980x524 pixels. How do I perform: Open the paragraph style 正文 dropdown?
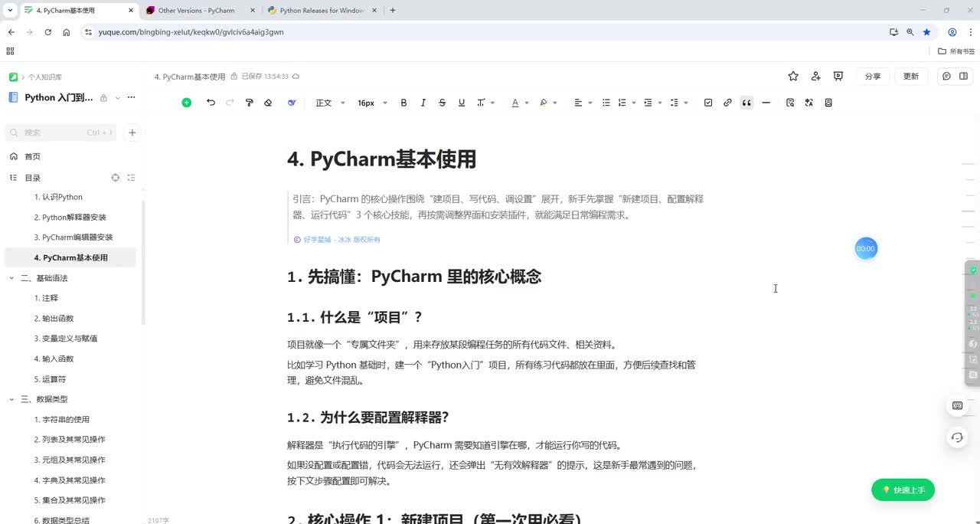point(330,103)
